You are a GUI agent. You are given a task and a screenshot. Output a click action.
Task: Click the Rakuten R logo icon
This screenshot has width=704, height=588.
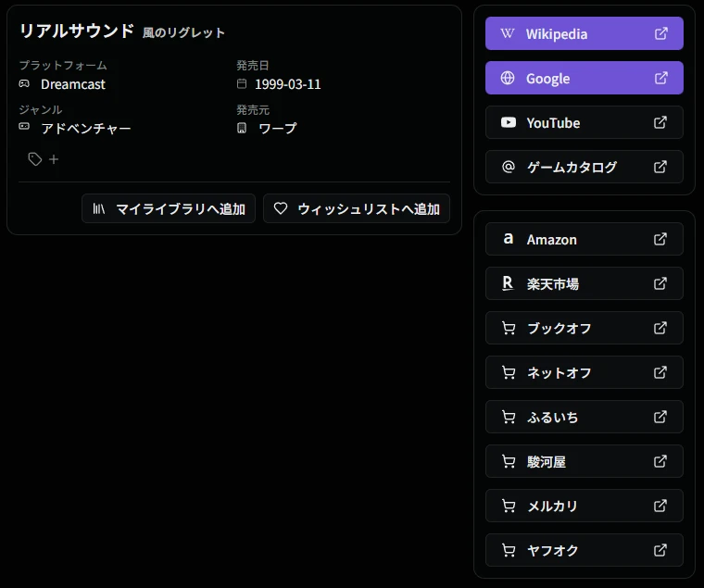508,283
